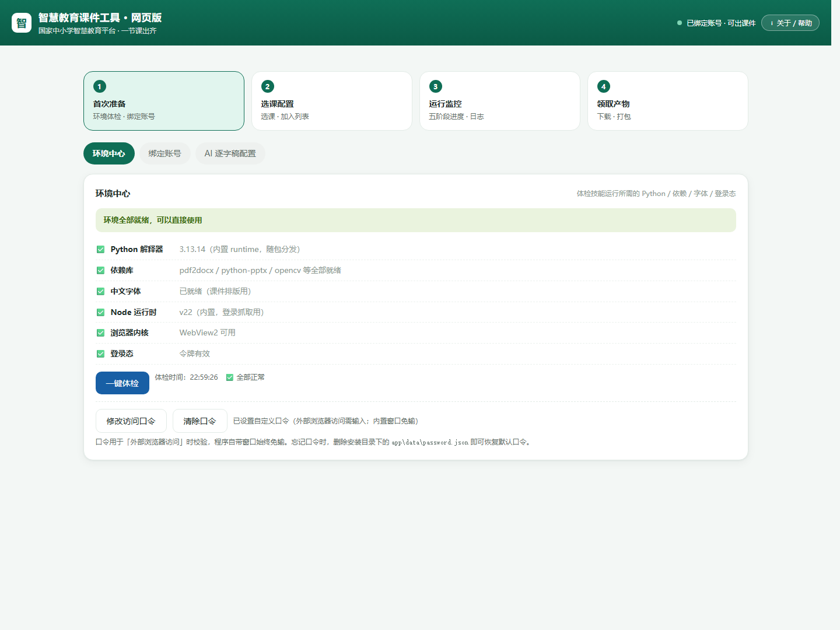Viewport: 840px width, 630px height.
Task: Click the pdf2docx / python-pptx / opencv dependency text
Action: click(x=260, y=270)
